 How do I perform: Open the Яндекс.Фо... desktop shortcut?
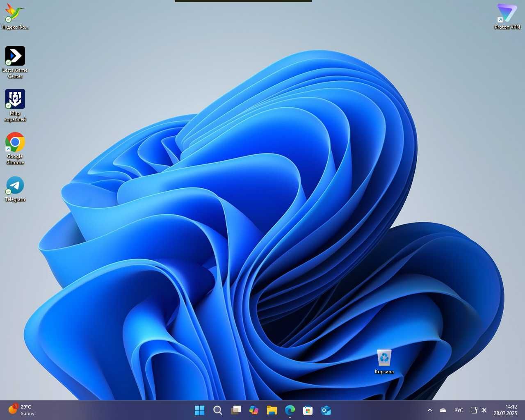click(x=15, y=16)
